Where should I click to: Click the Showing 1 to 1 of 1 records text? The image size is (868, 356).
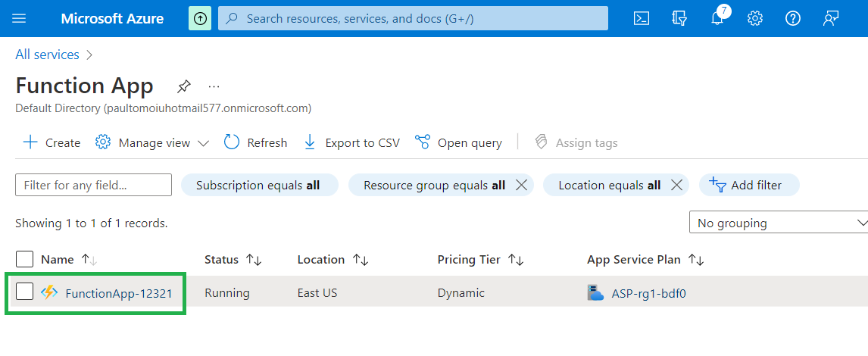(x=92, y=223)
